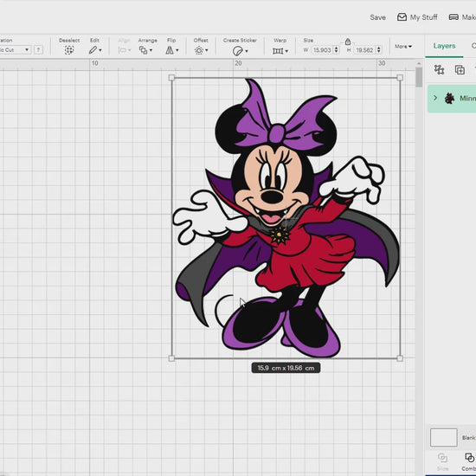Expand the Minnie layer group chevron
The image size is (476, 476).
click(x=435, y=98)
